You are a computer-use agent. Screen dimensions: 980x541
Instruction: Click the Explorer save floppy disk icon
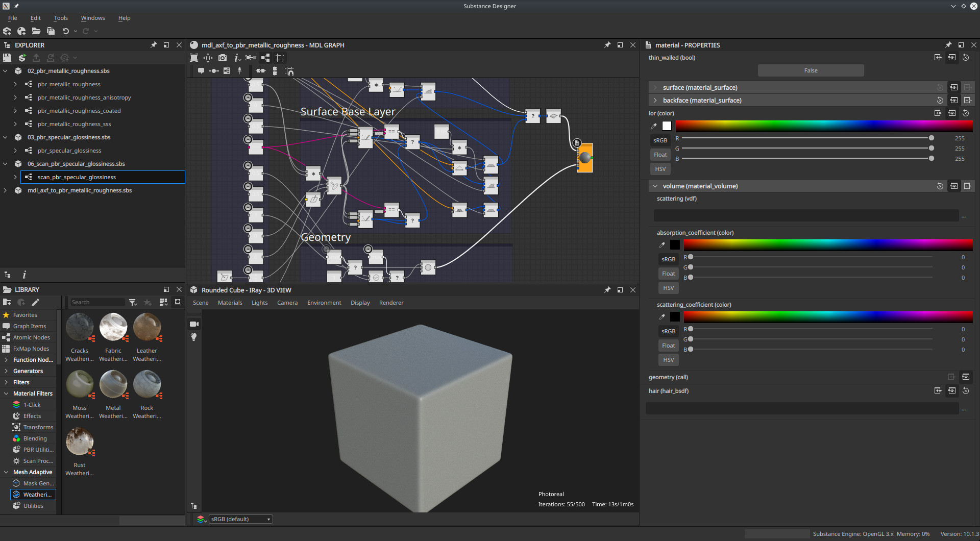pyautogui.click(x=7, y=58)
